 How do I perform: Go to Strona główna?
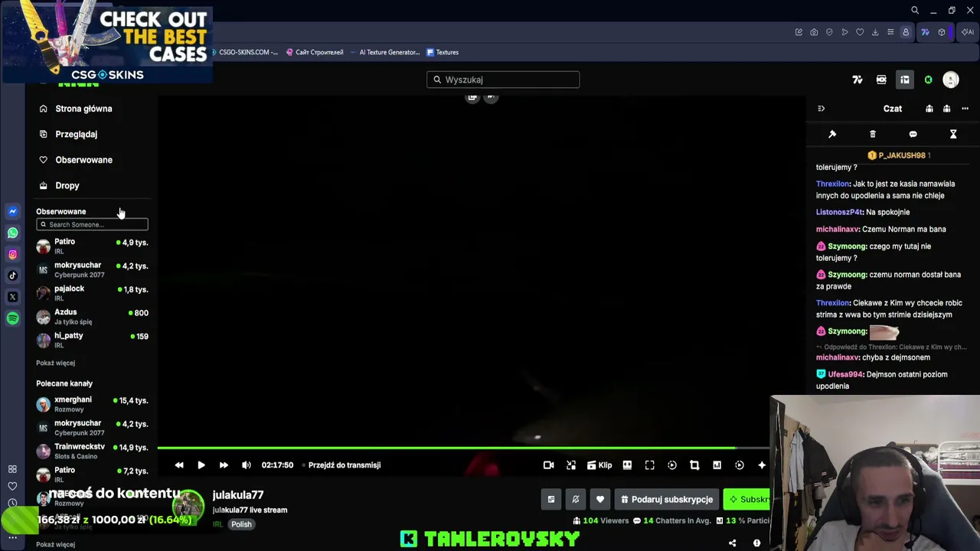77,109
